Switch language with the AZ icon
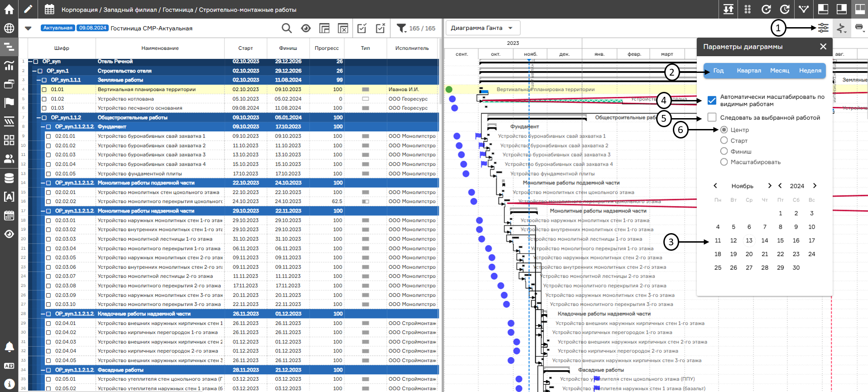 (x=9, y=366)
